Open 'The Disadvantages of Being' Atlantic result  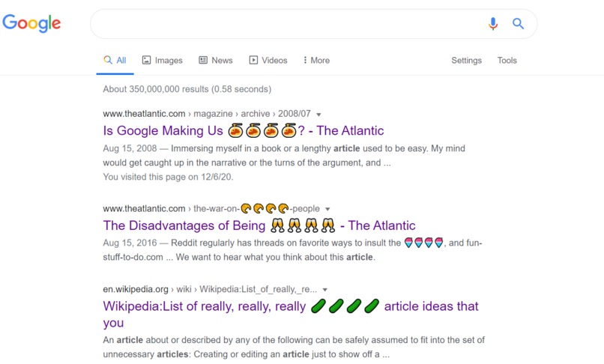pyautogui.click(x=259, y=225)
